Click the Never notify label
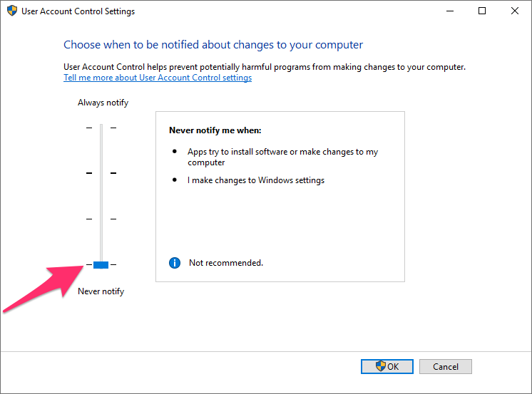Viewport: 532px width, 394px height. click(x=101, y=291)
